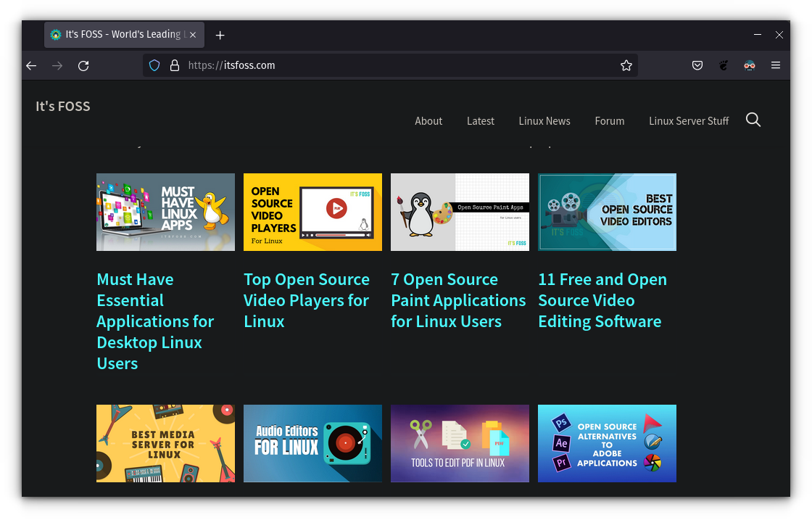
Task: Click Best Media Server for Linux thumbnail
Action: coord(166,443)
